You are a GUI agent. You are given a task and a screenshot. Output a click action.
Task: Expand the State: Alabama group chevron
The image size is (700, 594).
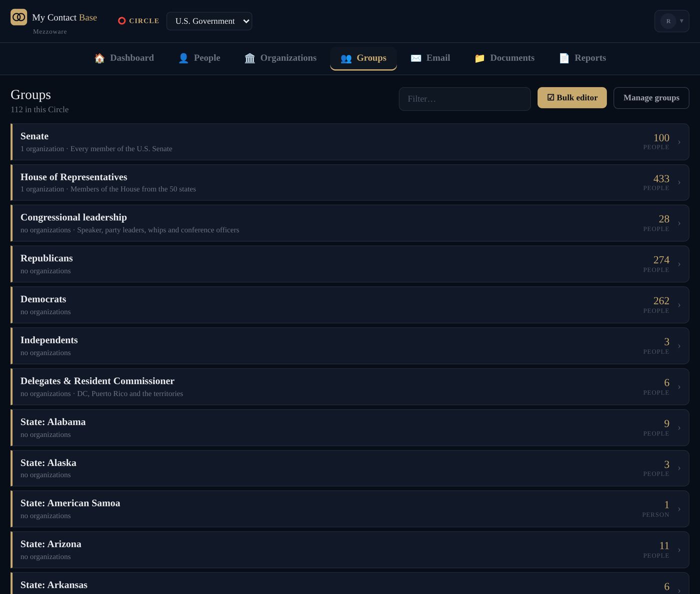pos(679,428)
